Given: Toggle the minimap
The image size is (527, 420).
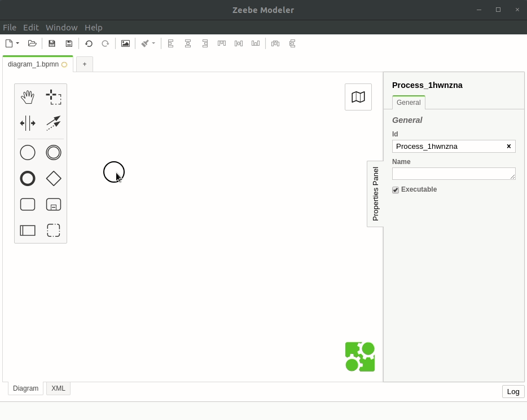Looking at the screenshot, I should 358,97.
